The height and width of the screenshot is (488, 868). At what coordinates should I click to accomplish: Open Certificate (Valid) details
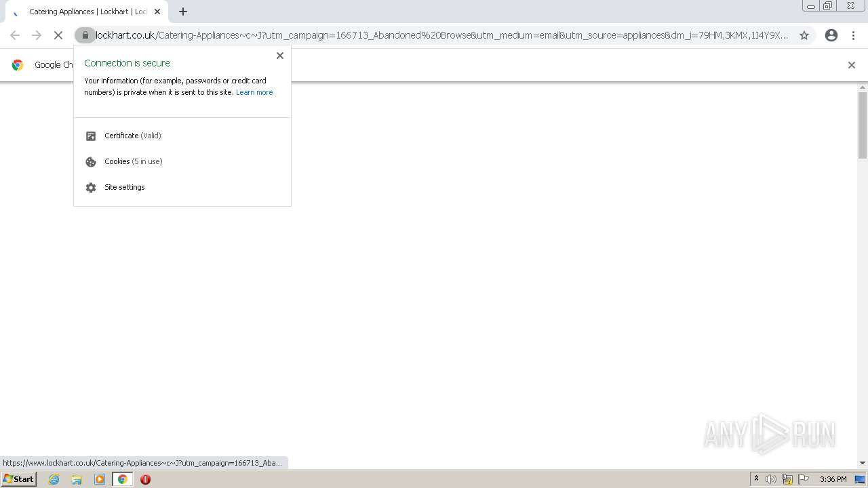(182, 136)
